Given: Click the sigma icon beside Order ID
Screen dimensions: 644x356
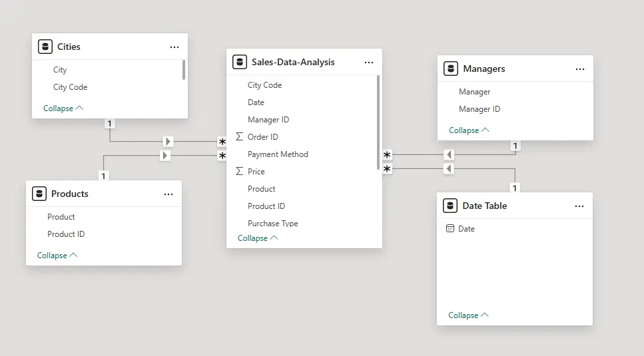Looking at the screenshot, I should 240,136.
